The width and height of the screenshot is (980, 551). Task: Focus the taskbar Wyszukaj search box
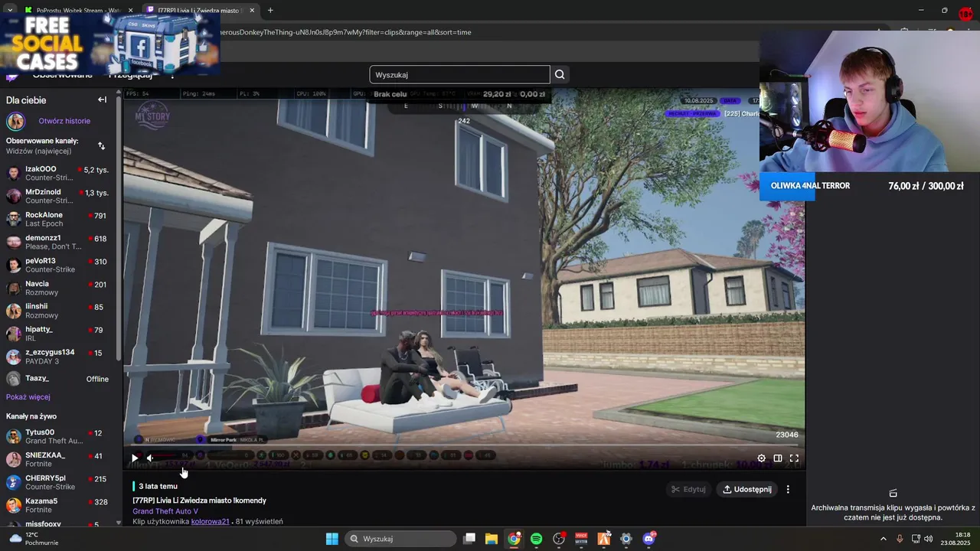click(x=400, y=539)
